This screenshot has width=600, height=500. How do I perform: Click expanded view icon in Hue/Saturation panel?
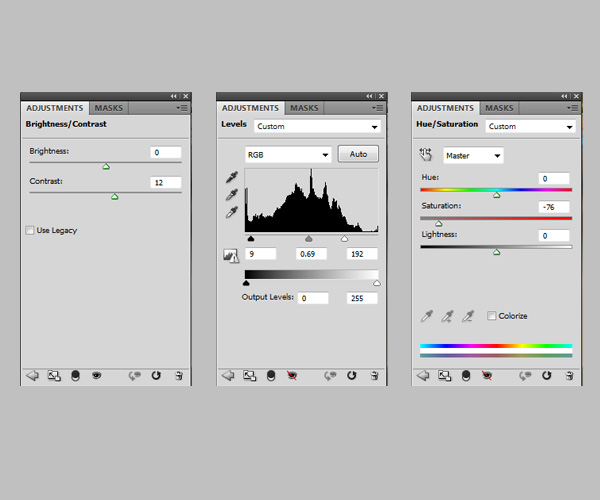[445, 376]
